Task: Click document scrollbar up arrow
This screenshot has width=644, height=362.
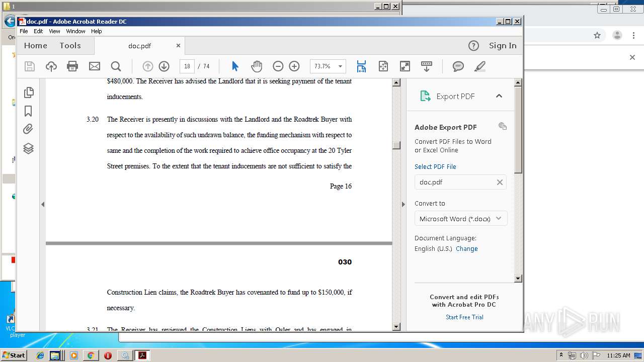Action: pos(396,82)
